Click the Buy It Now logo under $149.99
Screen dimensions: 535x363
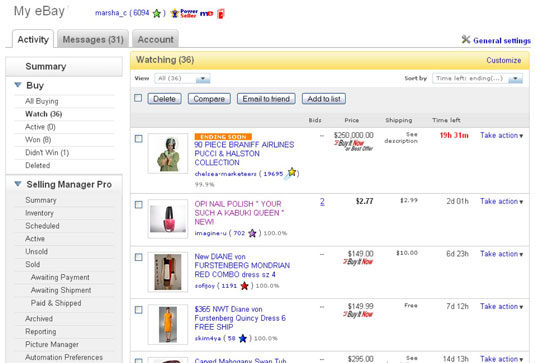(358, 314)
